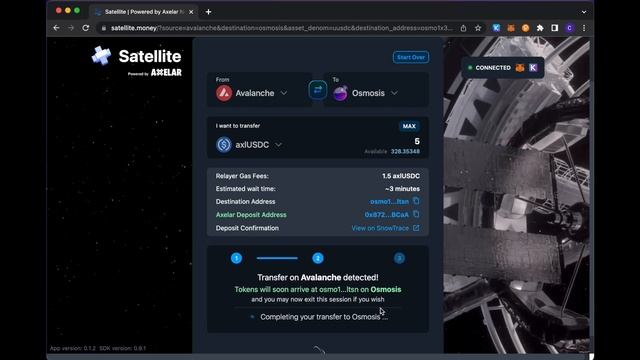Click the available balance 328.35348
Image resolution: width=640 pixels, height=360 pixels.
pyautogui.click(x=405, y=151)
